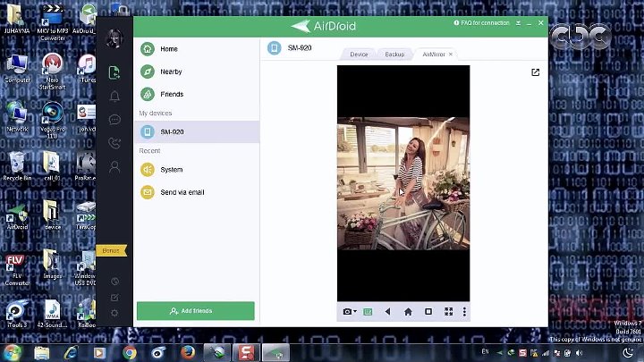This screenshot has width=644, height=362.
Task: Select Nearby in the navigation list
Action: [171, 72]
